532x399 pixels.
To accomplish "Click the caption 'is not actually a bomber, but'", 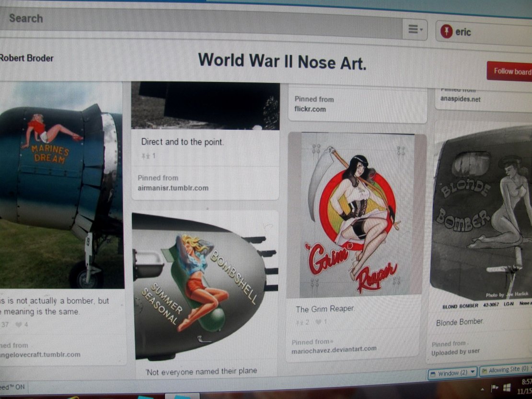I will tap(58, 301).
